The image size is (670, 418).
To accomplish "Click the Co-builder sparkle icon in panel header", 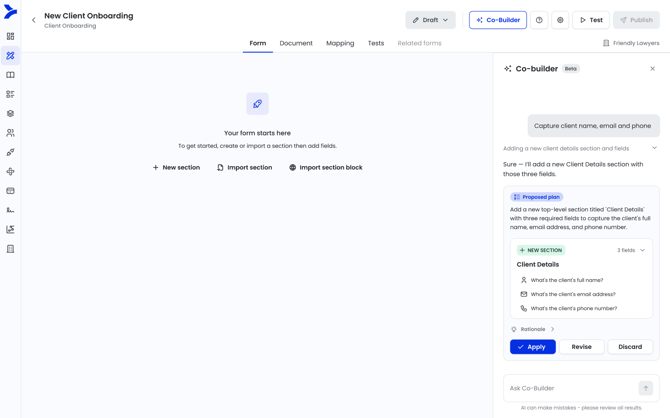I will [508, 69].
